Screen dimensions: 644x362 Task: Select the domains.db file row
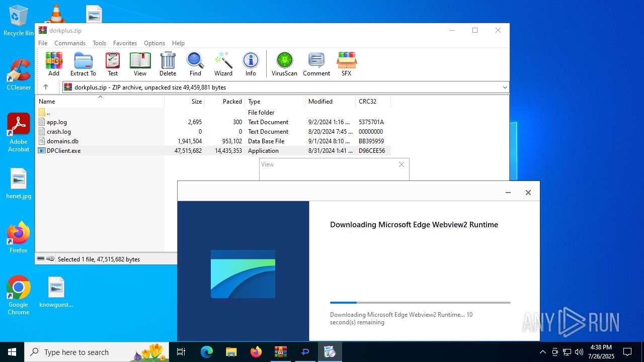(213, 141)
